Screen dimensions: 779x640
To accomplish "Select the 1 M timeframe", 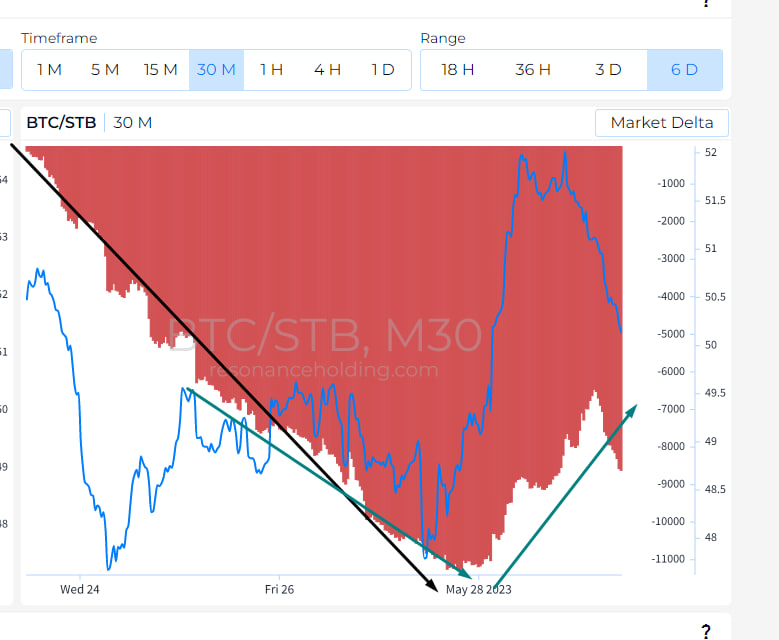I will pos(49,70).
